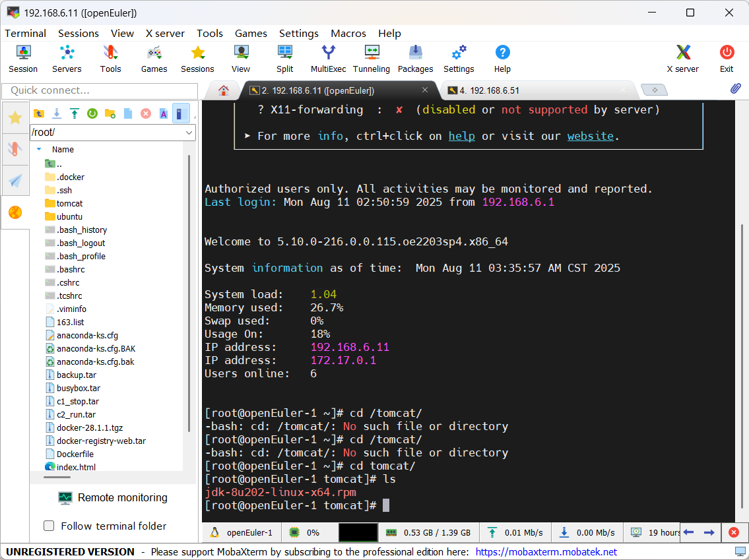The width and height of the screenshot is (749, 560).
Task: Create a new file in SFTP browser
Action: pos(127,113)
